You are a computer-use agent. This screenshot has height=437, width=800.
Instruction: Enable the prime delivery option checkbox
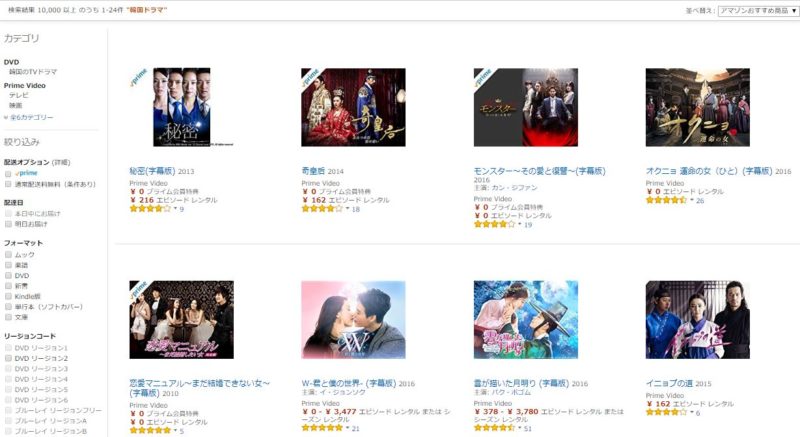(x=8, y=174)
